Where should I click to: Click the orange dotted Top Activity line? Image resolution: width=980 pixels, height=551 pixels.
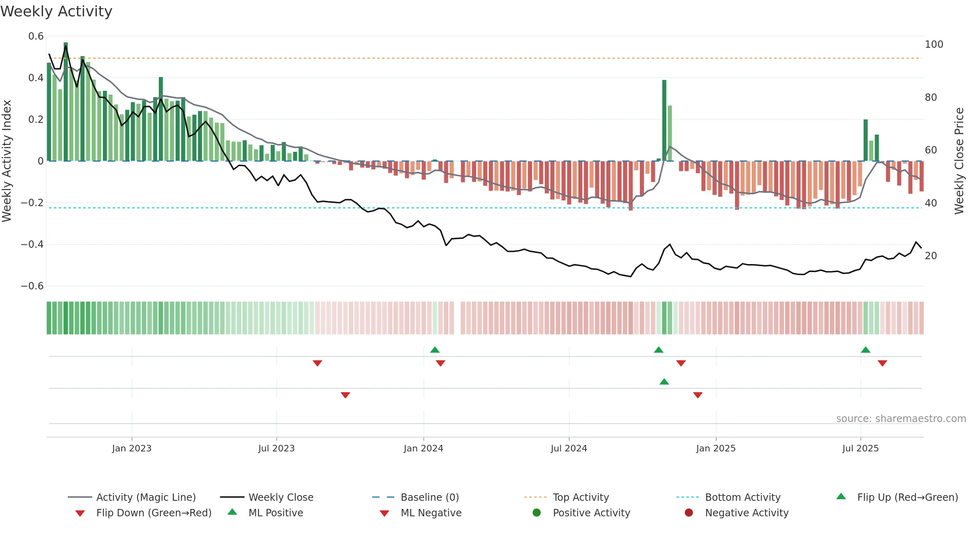click(484, 58)
